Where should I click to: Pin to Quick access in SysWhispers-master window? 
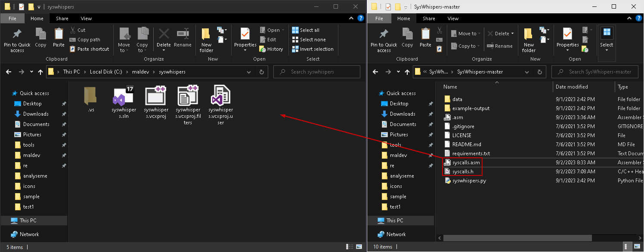tap(384, 40)
